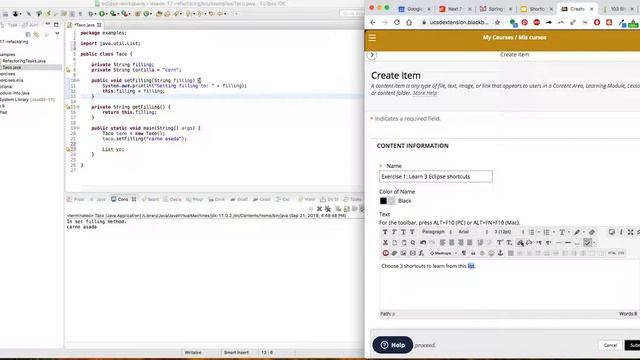The height and width of the screenshot is (360, 640).
Task: Reload the page in the browser
Action: 397,22
